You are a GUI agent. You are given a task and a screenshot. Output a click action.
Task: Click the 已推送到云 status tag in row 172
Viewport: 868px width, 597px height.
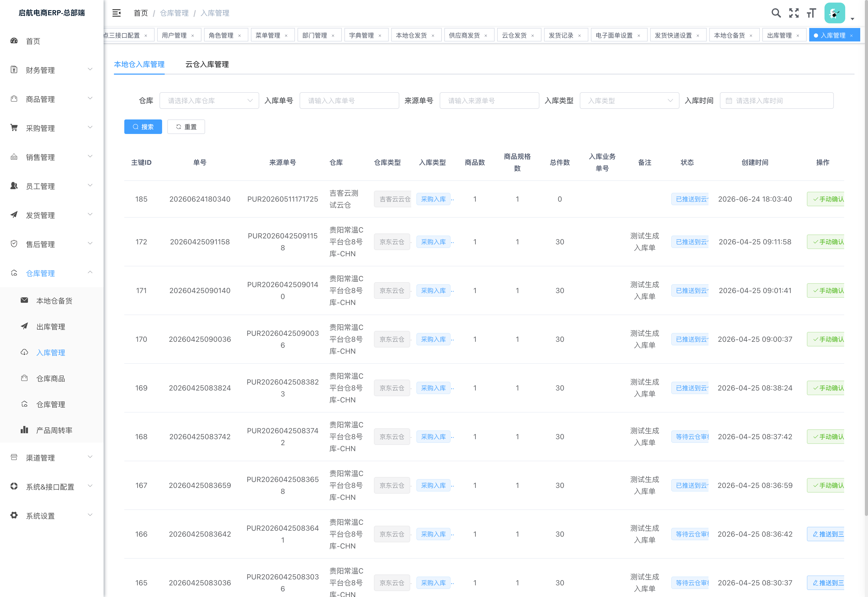tap(690, 242)
